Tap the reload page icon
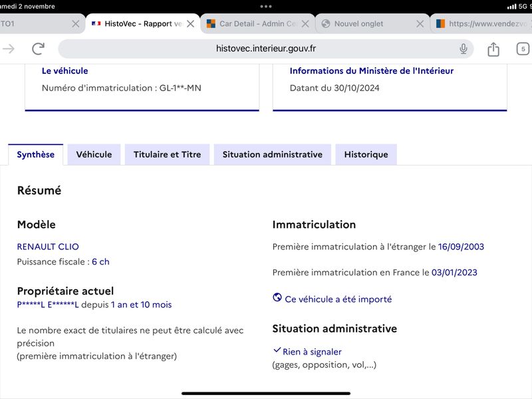 pos(38,49)
